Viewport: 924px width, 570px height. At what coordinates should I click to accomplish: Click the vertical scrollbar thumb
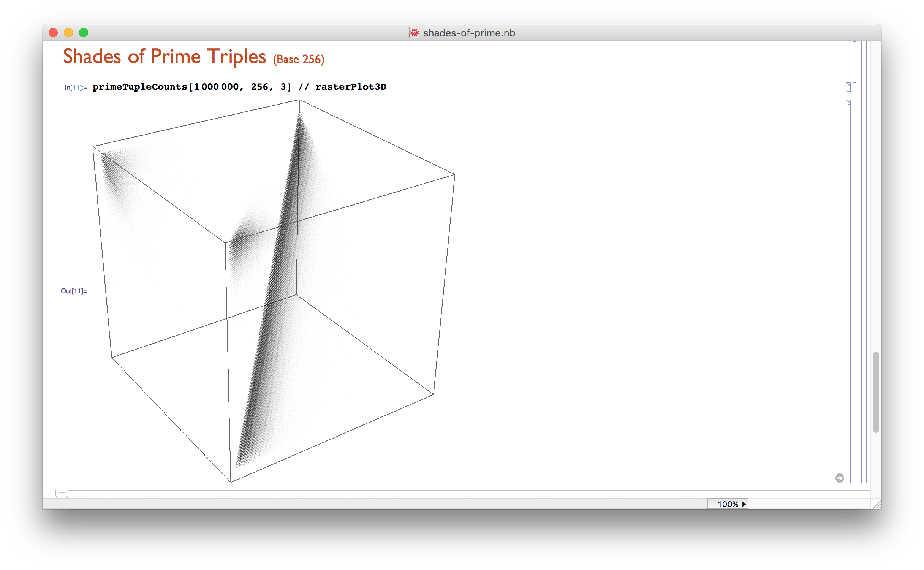pos(876,391)
